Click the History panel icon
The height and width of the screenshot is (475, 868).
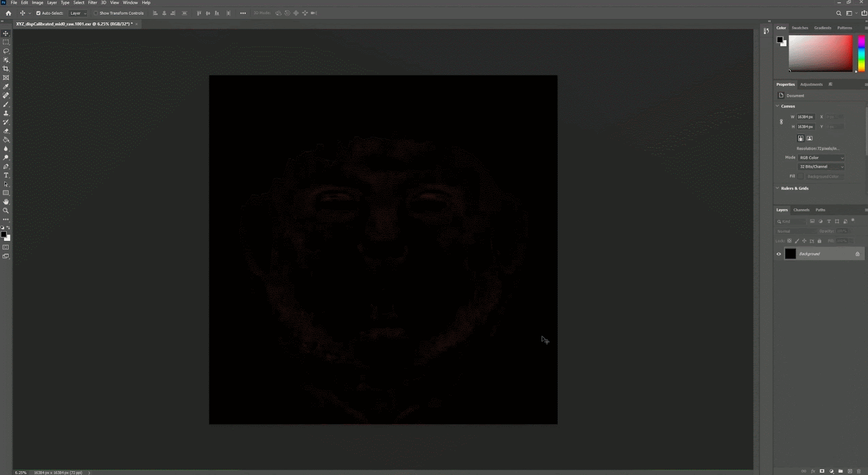[766, 31]
